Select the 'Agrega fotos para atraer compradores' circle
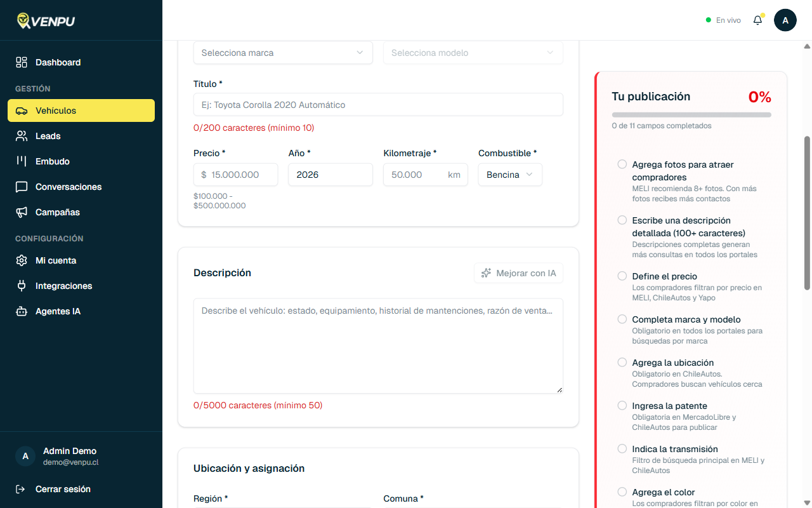 point(622,164)
